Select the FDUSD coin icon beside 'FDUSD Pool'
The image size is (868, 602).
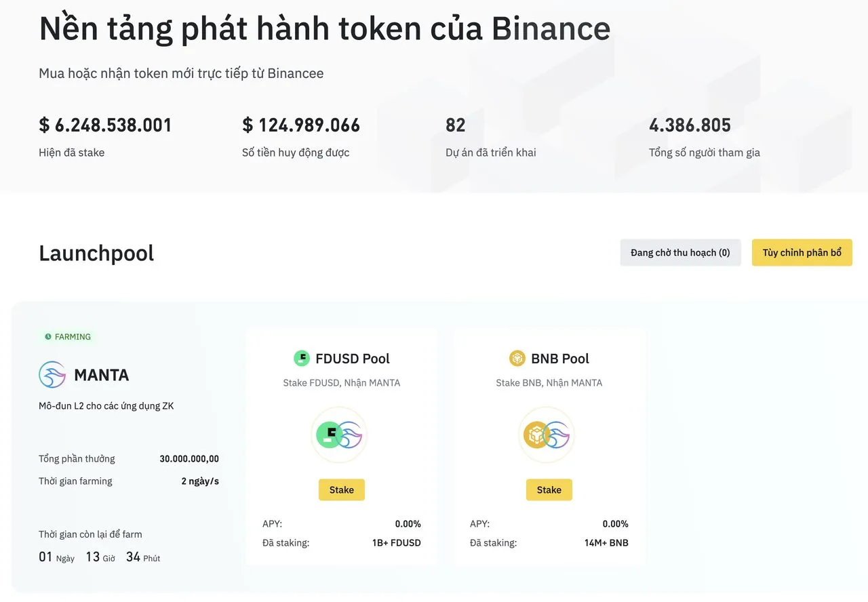[x=302, y=358]
